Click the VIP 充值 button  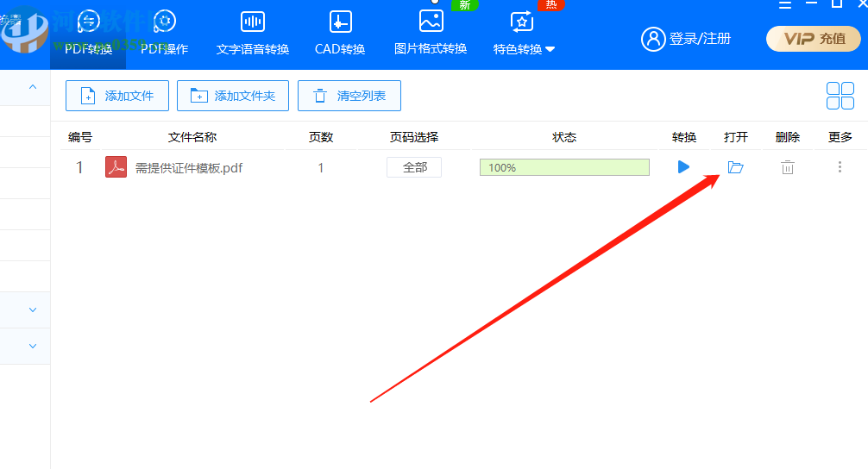point(813,39)
